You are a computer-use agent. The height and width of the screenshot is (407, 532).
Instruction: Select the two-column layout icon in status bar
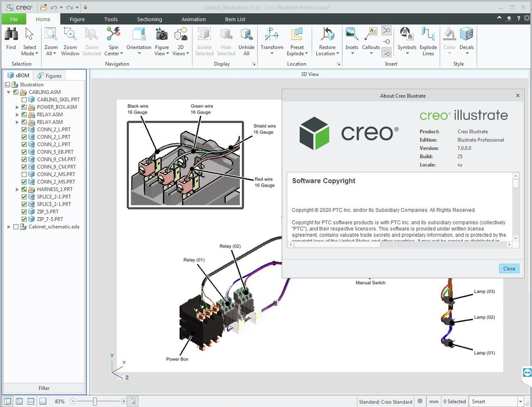[19, 401]
